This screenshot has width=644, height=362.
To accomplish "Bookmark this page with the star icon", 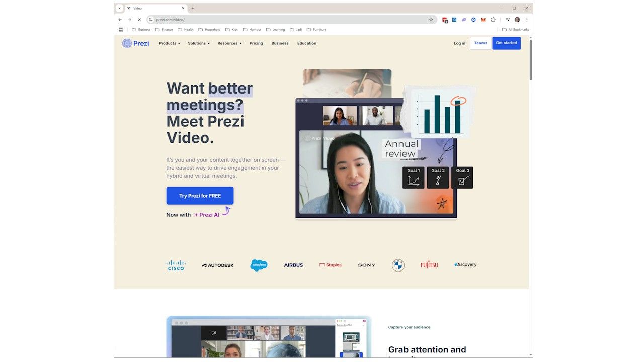I will [x=431, y=20].
